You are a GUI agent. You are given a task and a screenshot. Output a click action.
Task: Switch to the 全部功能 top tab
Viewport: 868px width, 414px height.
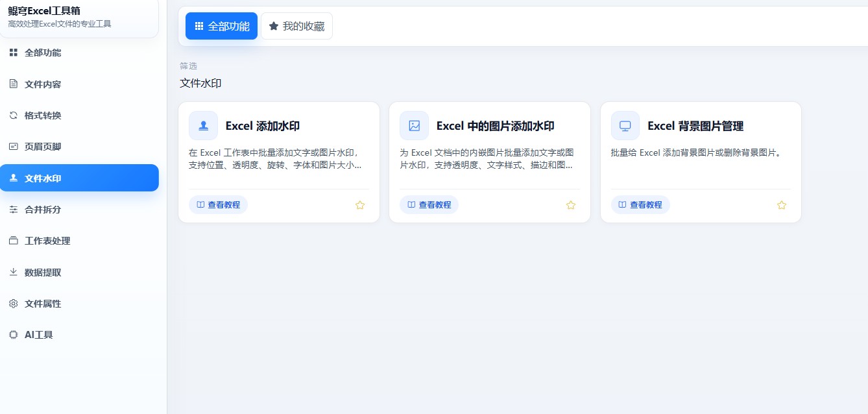[x=221, y=26]
